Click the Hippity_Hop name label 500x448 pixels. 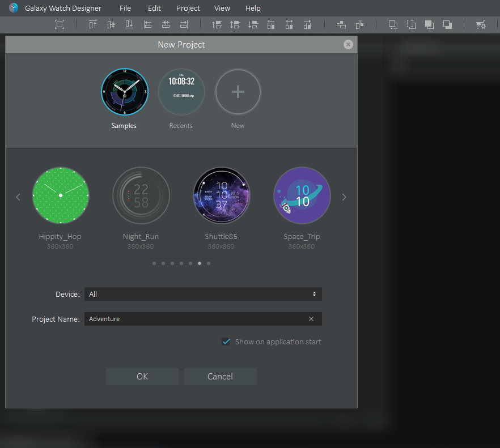[x=60, y=237]
